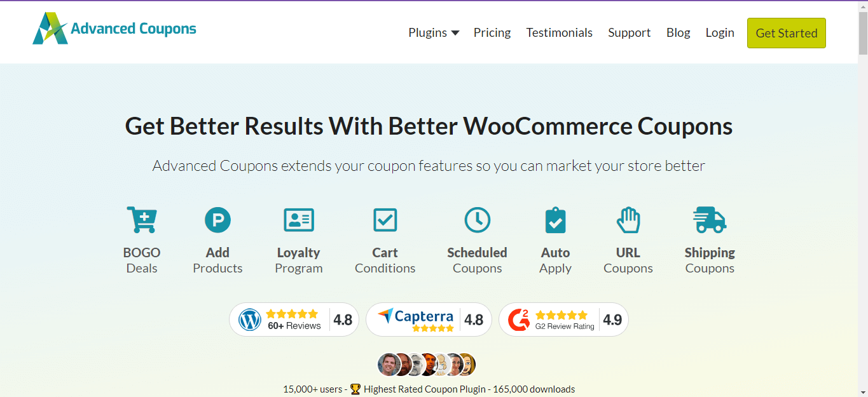Viewport: 868px width, 397px height.
Task: Select the Loyalty Program card icon
Action: pos(298,220)
